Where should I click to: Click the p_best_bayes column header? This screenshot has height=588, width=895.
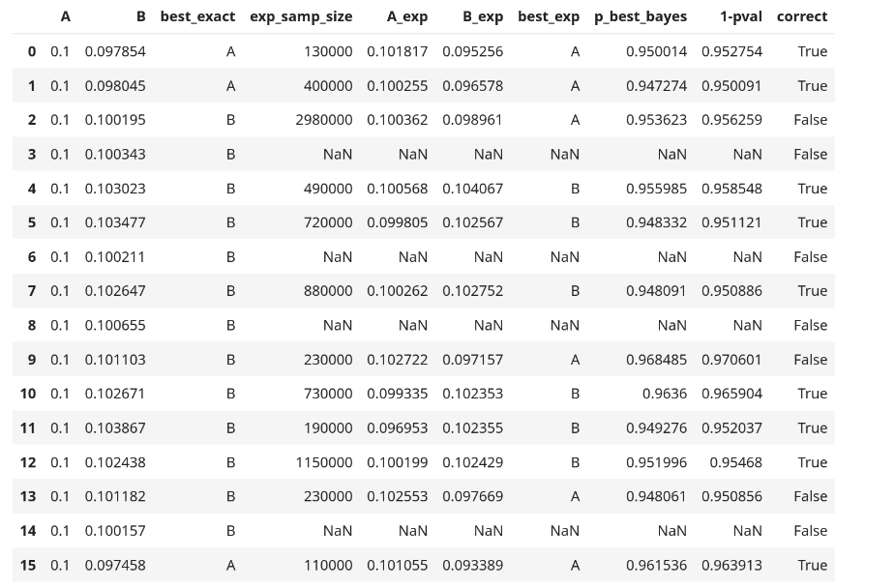point(641,17)
